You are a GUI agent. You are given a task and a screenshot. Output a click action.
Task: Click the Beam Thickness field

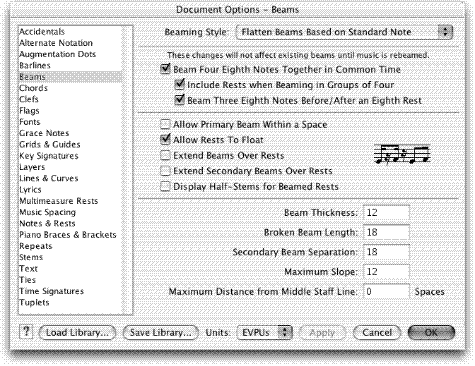click(x=386, y=213)
